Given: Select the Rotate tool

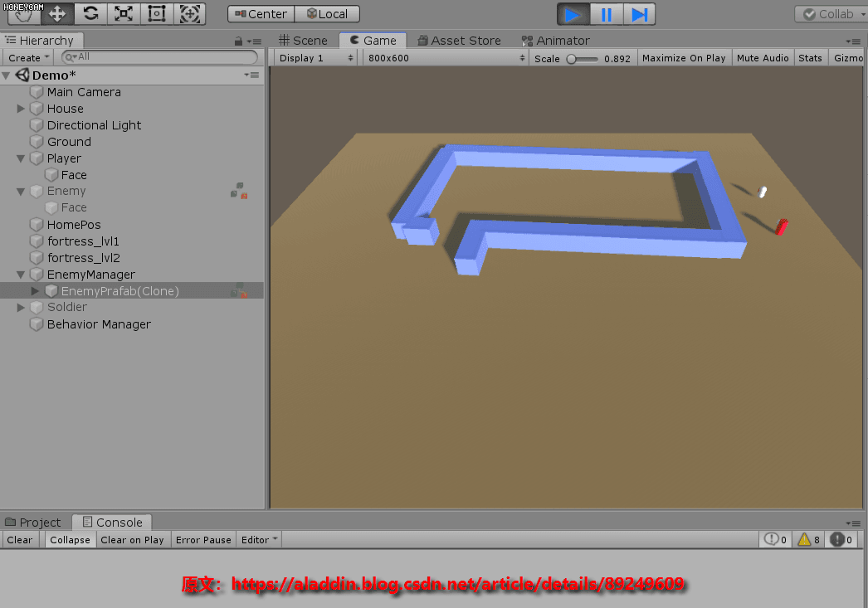Looking at the screenshot, I should click(x=90, y=14).
